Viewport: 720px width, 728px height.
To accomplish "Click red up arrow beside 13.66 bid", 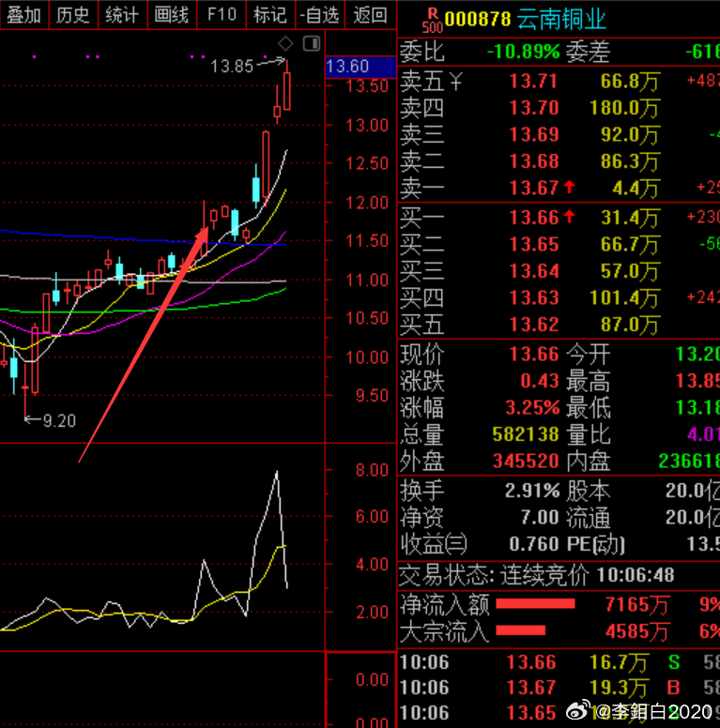I will [x=569, y=218].
